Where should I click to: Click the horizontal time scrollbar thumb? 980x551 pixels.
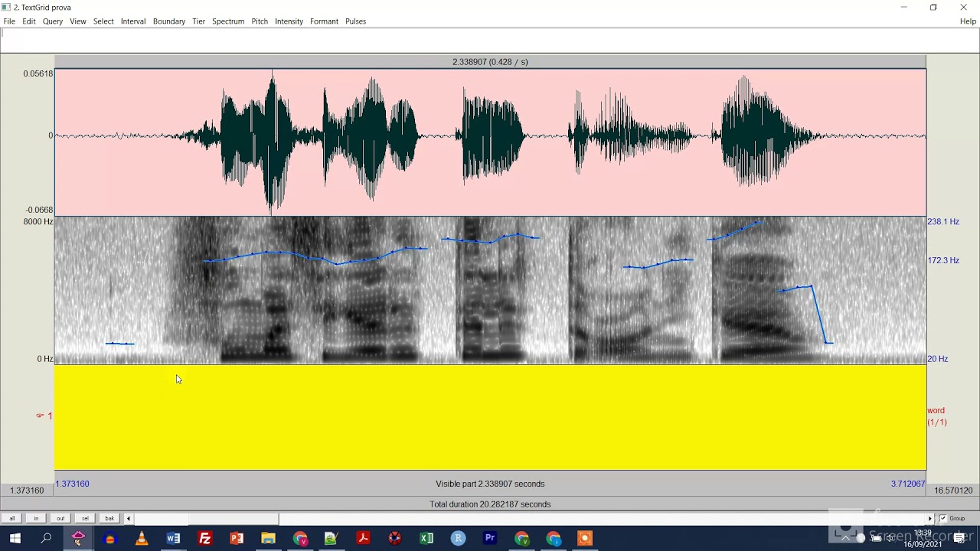234,518
